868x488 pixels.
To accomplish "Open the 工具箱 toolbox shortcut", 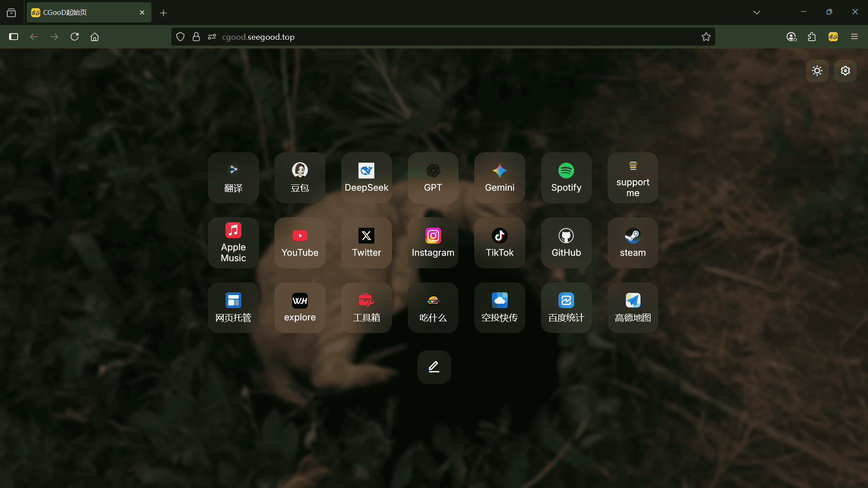I will click(x=367, y=308).
